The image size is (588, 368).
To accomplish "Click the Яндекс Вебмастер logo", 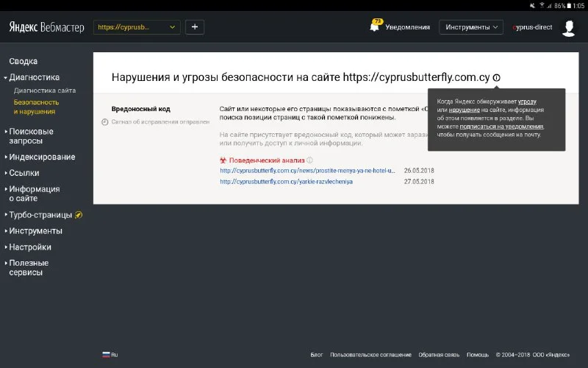I will 46,27.
